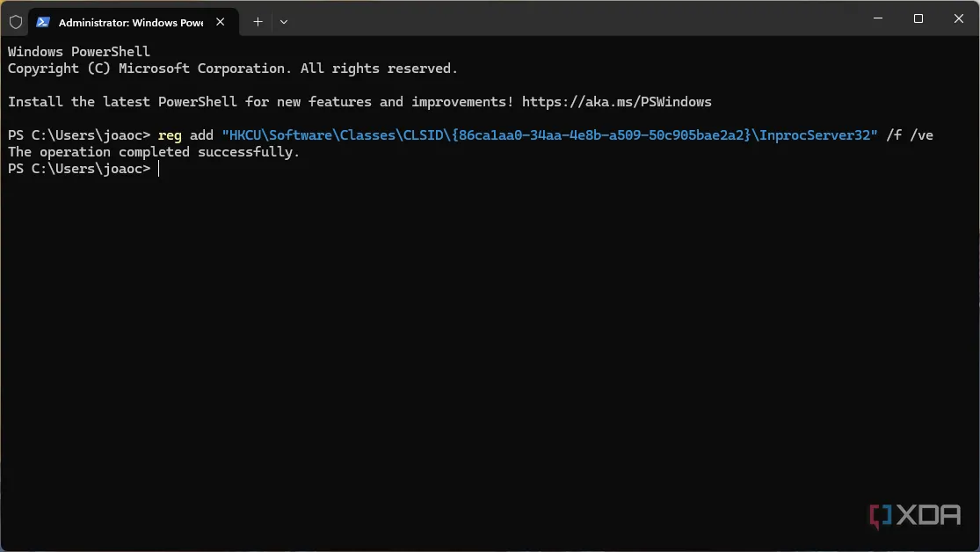Click the last PS C:\Users\joaoc> prompt
The image size is (980, 552).
[79, 169]
